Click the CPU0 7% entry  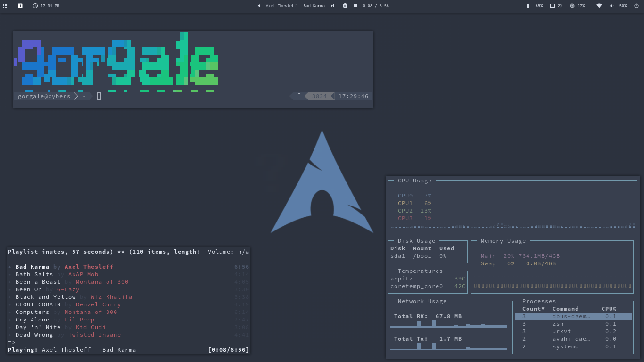[x=414, y=196]
